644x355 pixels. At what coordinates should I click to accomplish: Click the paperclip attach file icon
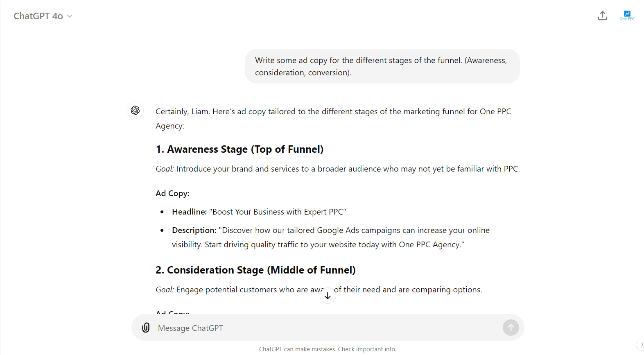[146, 328]
